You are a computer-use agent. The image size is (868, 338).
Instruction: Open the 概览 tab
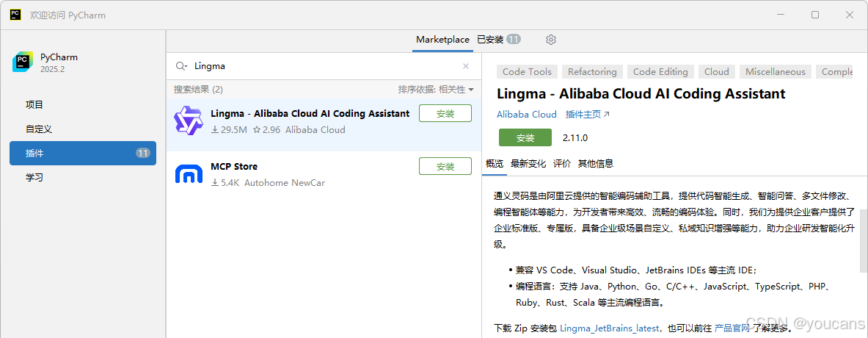point(495,163)
